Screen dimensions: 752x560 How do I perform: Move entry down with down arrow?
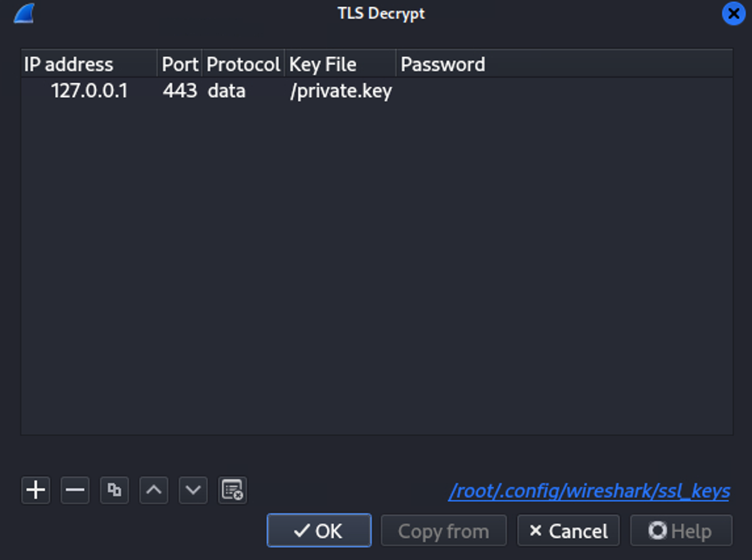point(193,490)
